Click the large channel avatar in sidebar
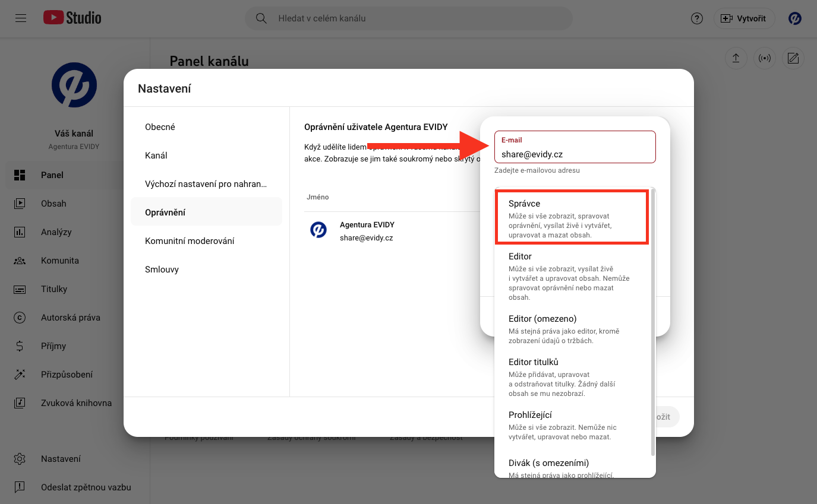 (74, 85)
